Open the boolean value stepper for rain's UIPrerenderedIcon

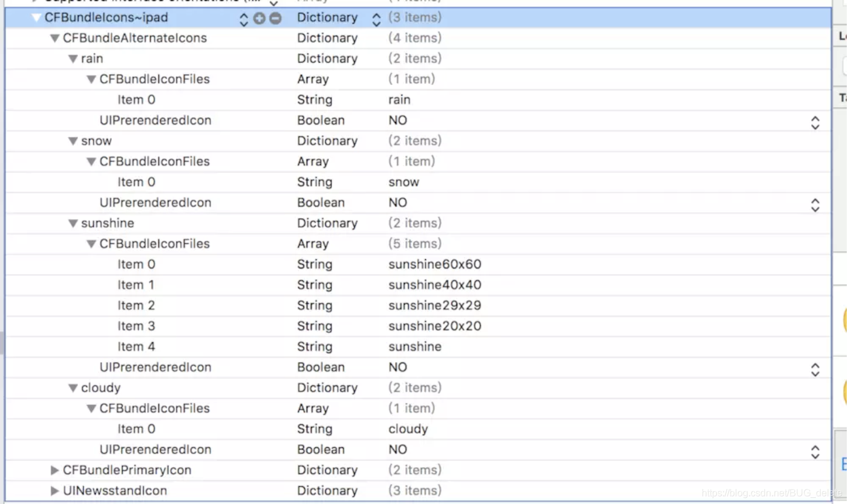(815, 122)
